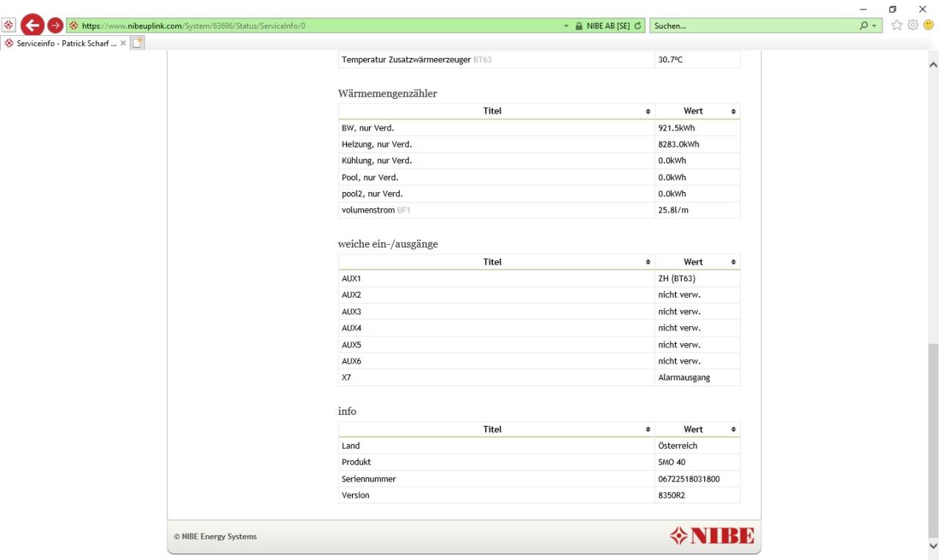Restore down the browser window
The image size is (939, 560).
[x=893, y=9]
